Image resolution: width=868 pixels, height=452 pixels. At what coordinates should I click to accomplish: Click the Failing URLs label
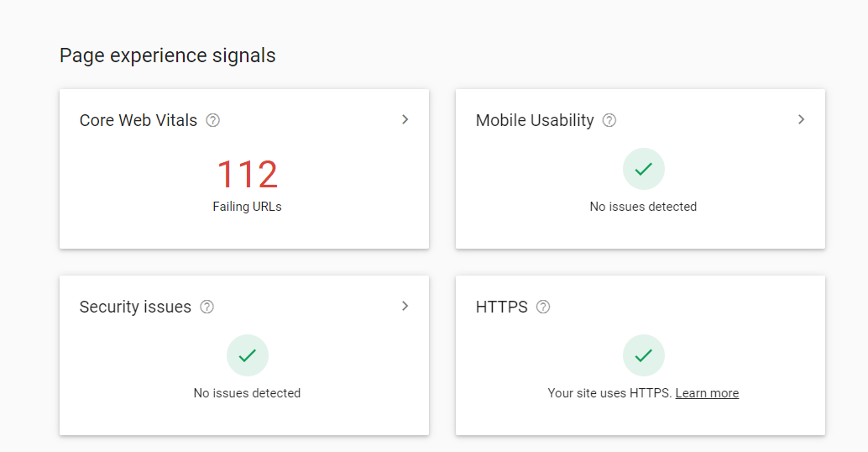(x=248, y=207)
